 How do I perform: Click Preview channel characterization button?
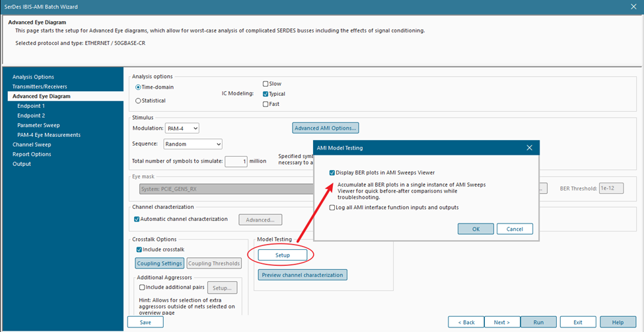pyautogui.click(x=302, y=274)
